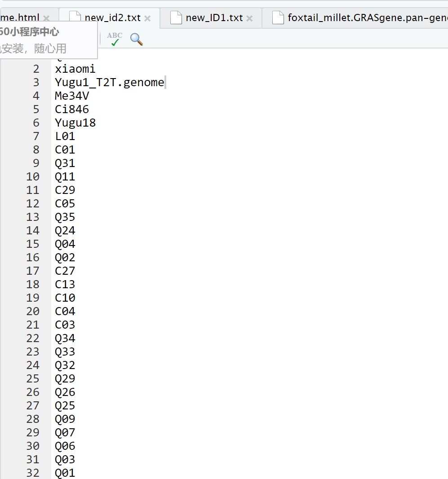Image resolution: width=448 pixels, height=479 pixels.
Task: Click the text 'Q07'
Action: tap(65, 432)
